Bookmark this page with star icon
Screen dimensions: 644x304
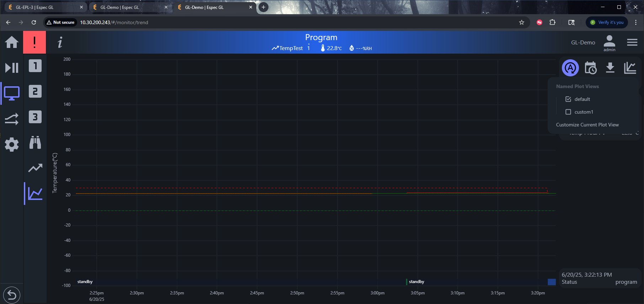[522, 22]
